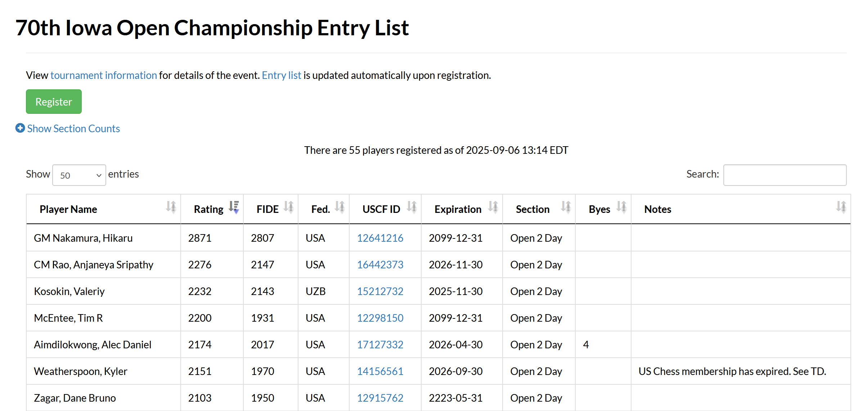Click the Notes column sort icon
Screen dimensions: 868x411
(841, 207)
